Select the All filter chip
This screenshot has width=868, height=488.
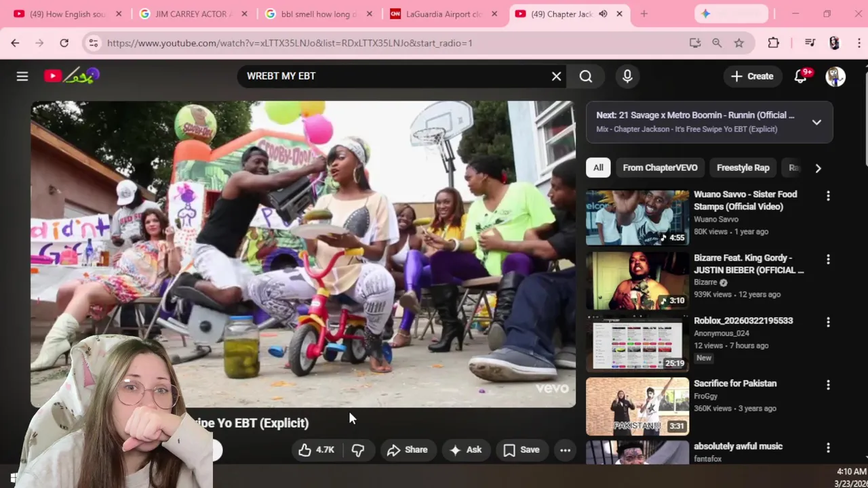pyautogui.click(x=598, y=168)
